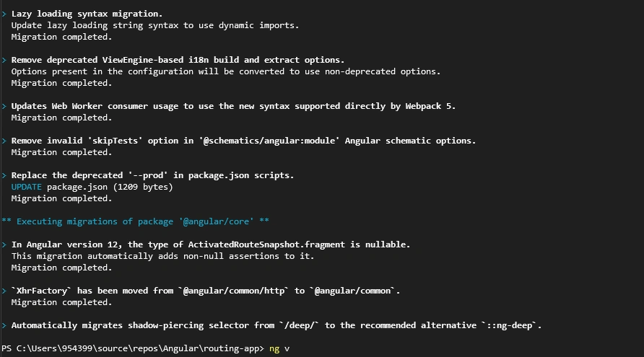Image resolution: width=644 pixels, height=357 pixels.
Task: Click the '::ng-deep' selector text
Action: click(x=509, y=325)
